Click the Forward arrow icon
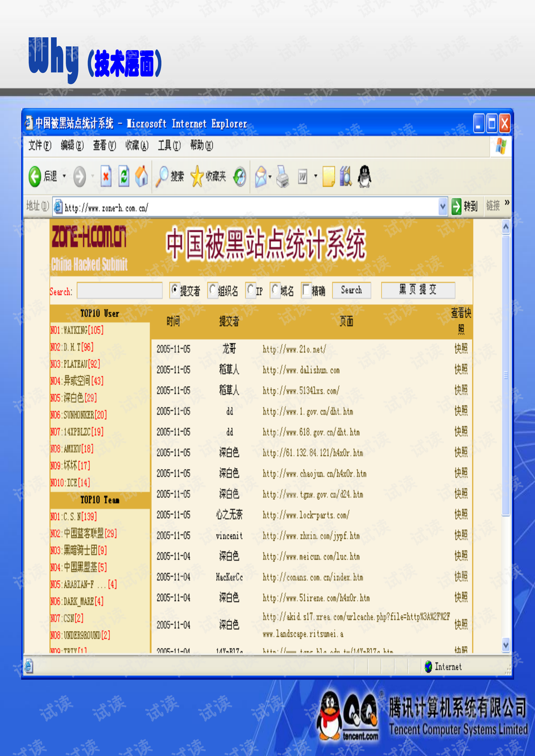535x756 pixels. pyautogui.click(x=80, y=177)
